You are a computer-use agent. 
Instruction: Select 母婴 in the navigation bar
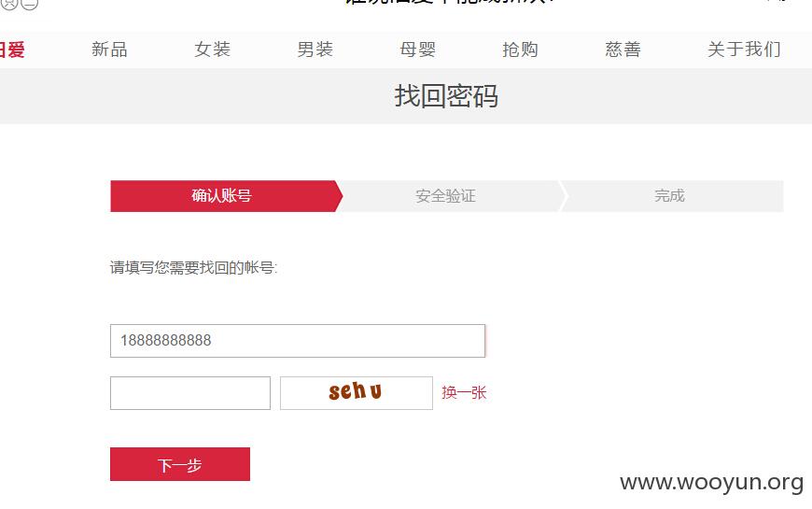coord(418,49)
